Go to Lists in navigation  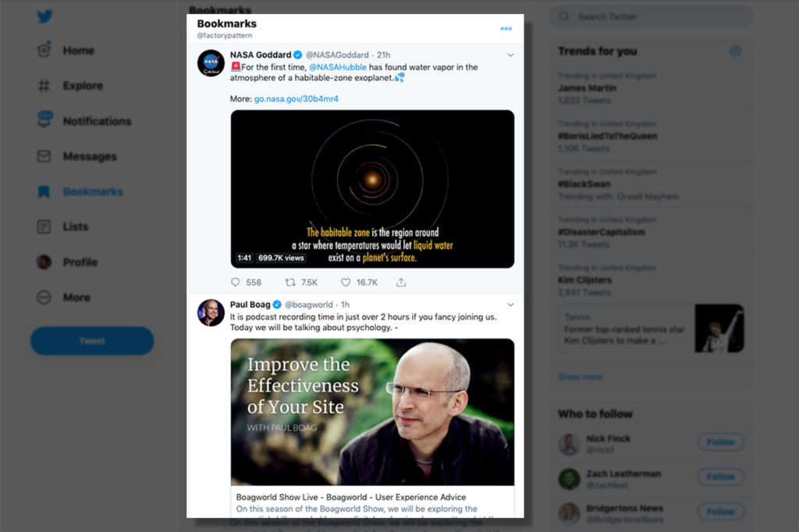(76, 227)
